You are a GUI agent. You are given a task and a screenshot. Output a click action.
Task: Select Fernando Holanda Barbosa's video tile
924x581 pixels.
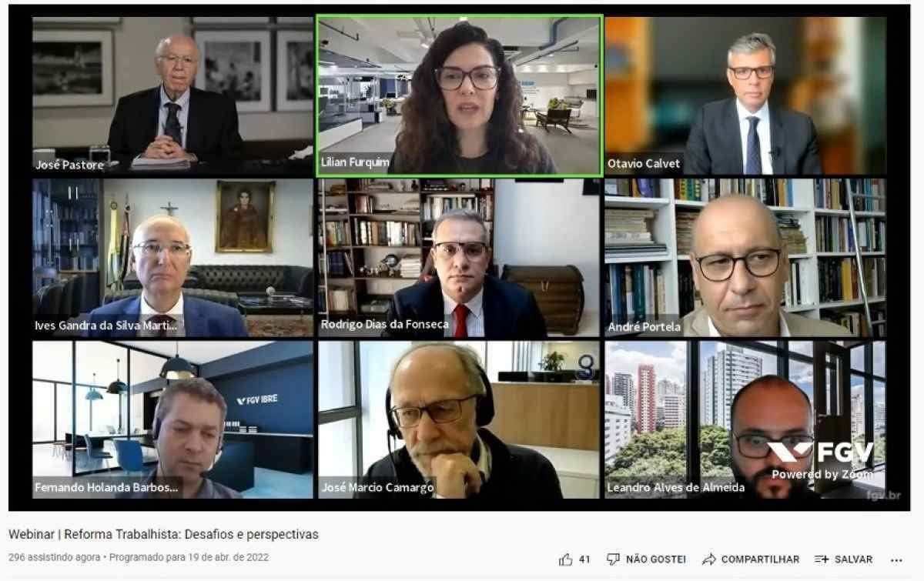pyautogui.click(x=172, y=420)
